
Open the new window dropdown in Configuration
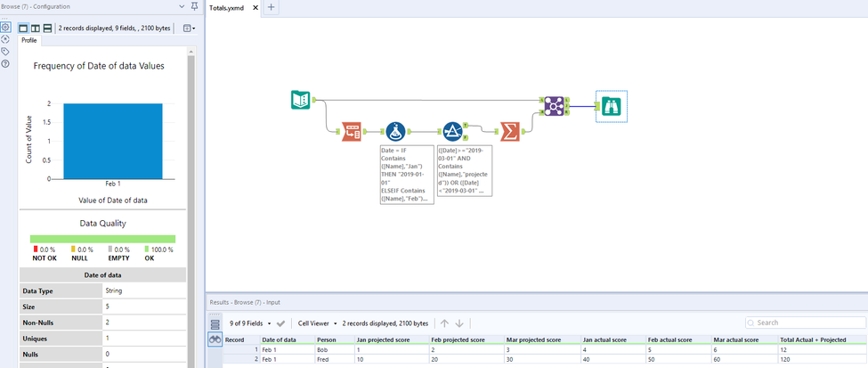tap(189, 28)
